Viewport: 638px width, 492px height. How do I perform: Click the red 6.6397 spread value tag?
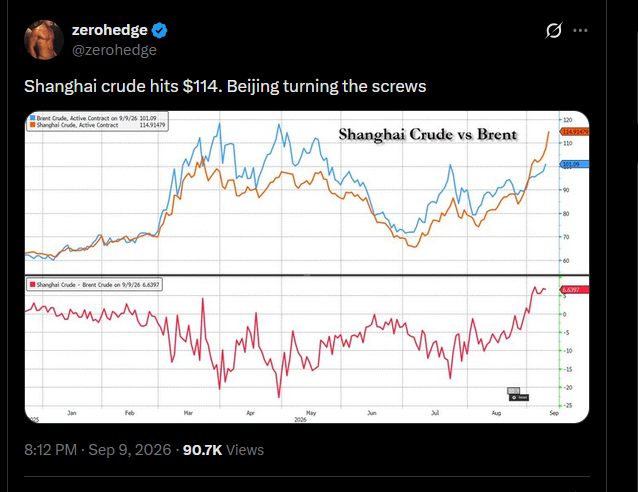click(x=574, y=290)
